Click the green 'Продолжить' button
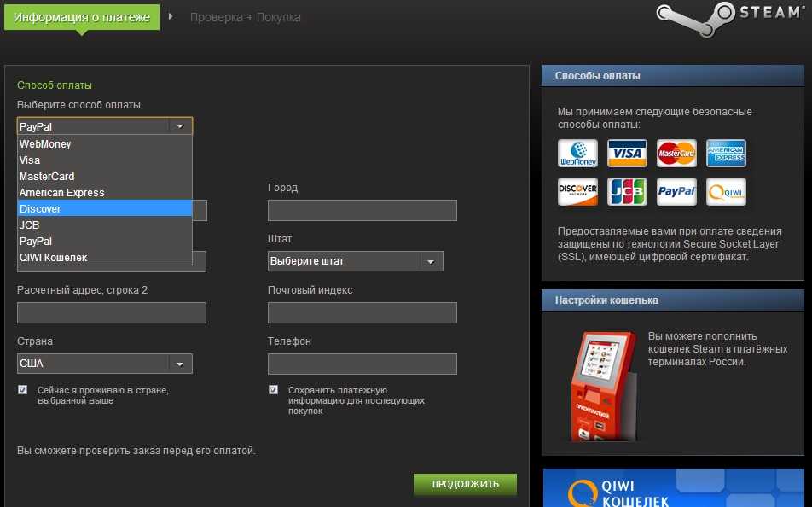The height and width of the screenshot is (507, 812). pyautogui.click(x=465, y=484)
